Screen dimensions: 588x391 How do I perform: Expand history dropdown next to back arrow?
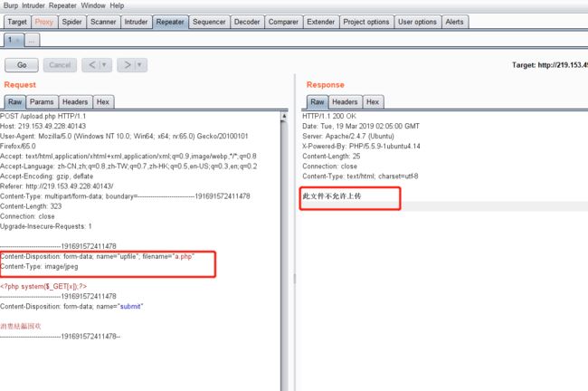(105, 65)
